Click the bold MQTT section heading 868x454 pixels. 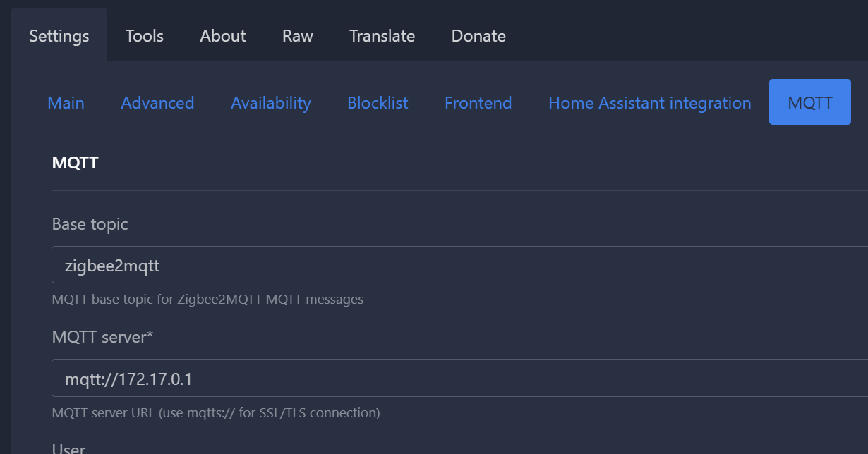[x=75, y=163]
